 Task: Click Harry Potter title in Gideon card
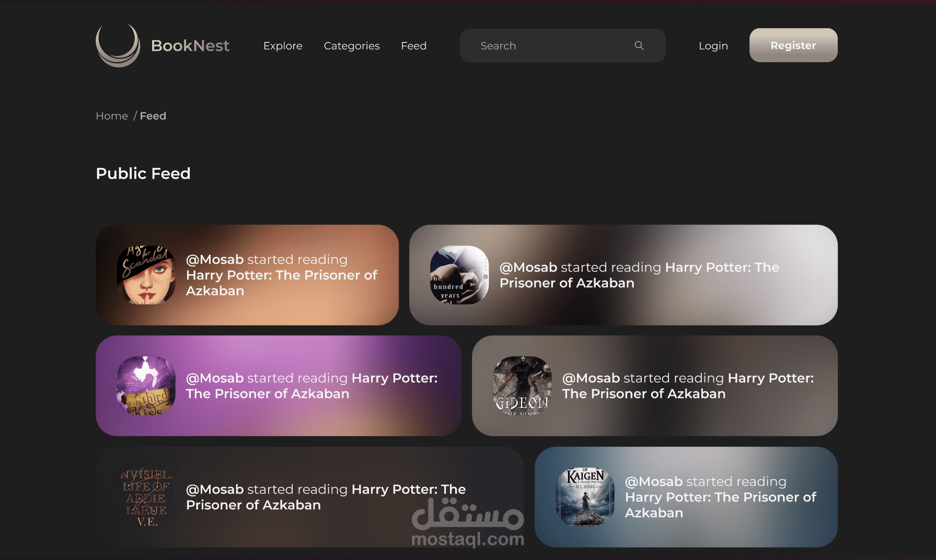click(x=688, y=386)
